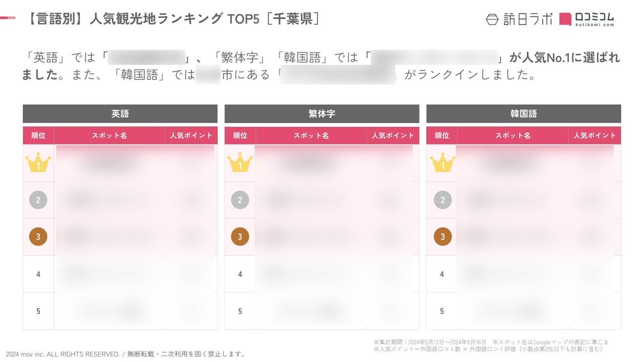Select the 韓国語 table header
Viewport: 644px width, 362px height.
tap(524, 114)
